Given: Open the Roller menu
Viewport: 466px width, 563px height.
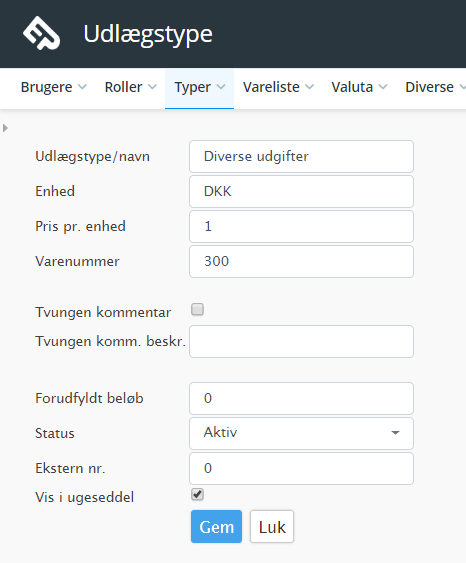Looking at the screenshot, I should [x=130, y=87].
